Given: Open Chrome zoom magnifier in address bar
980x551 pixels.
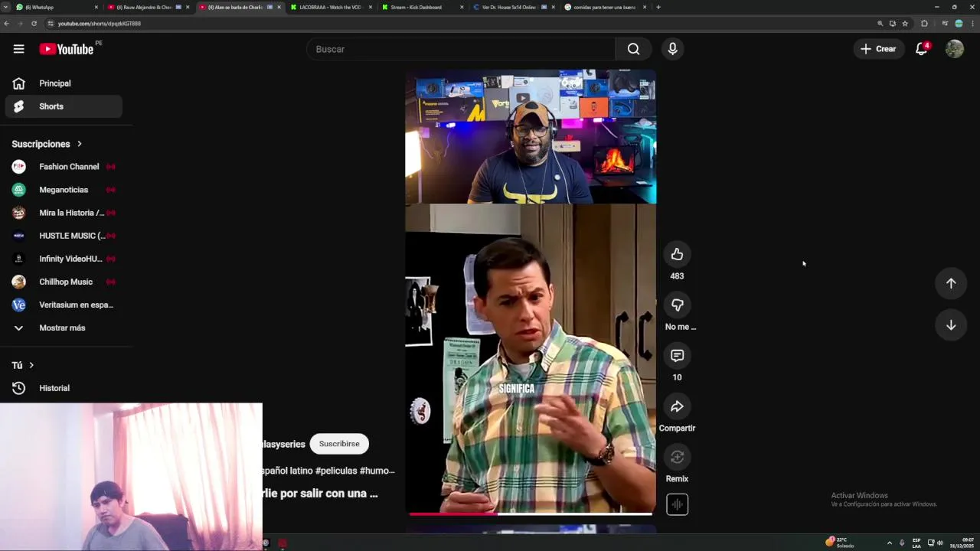Looking at the screenshot, I should click(880, 24).
